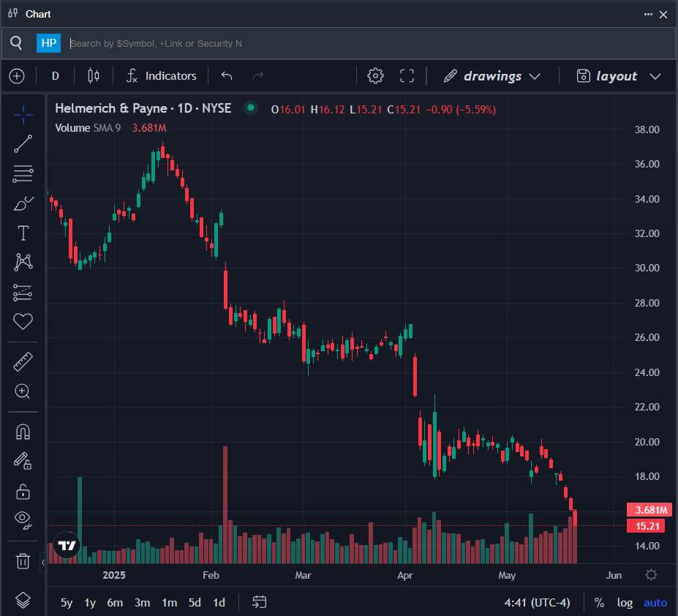Open the forecasting and measurement tools
Viewport: 678px width, 616px height.
pyautogui.click(x=23, y=293)
